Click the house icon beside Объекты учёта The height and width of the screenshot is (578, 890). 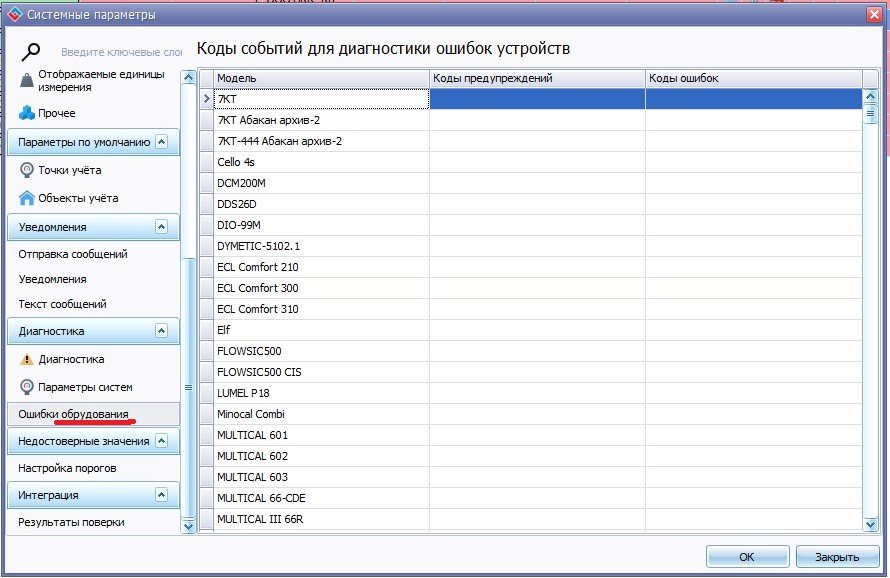click(x=26, y=198)
